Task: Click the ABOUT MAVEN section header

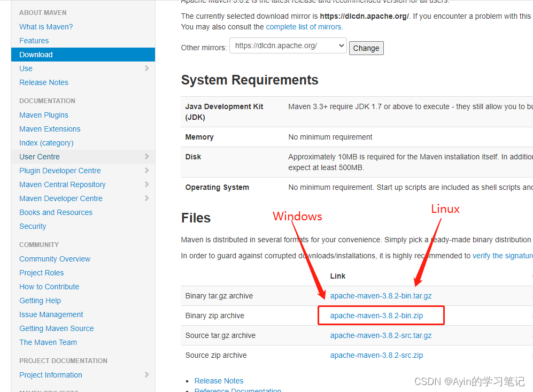Action: click(43, 13)
